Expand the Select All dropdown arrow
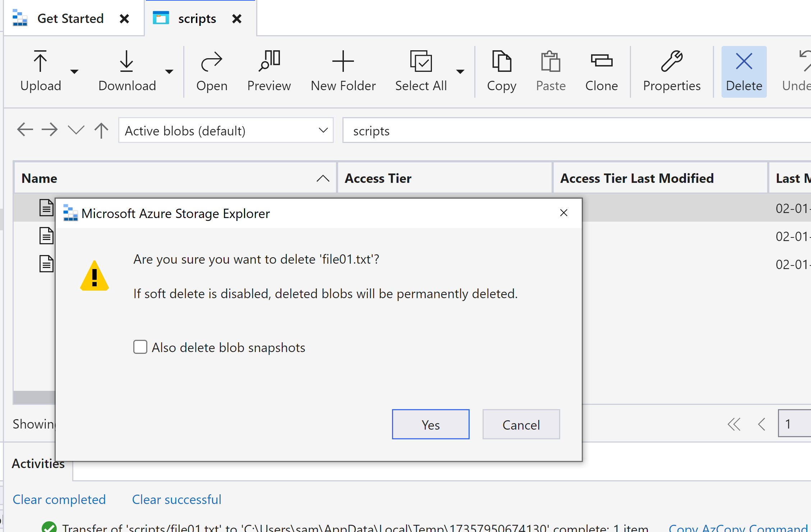811x532 pixels. pos(460,71)
